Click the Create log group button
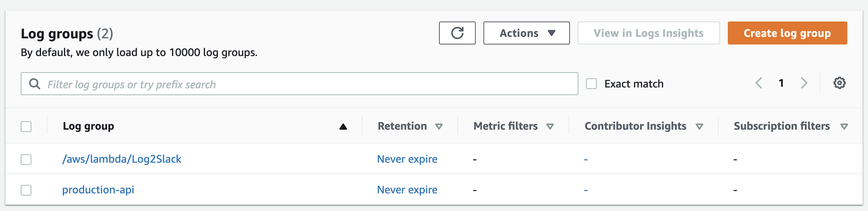Screen dimensions: 868x211 787,33
